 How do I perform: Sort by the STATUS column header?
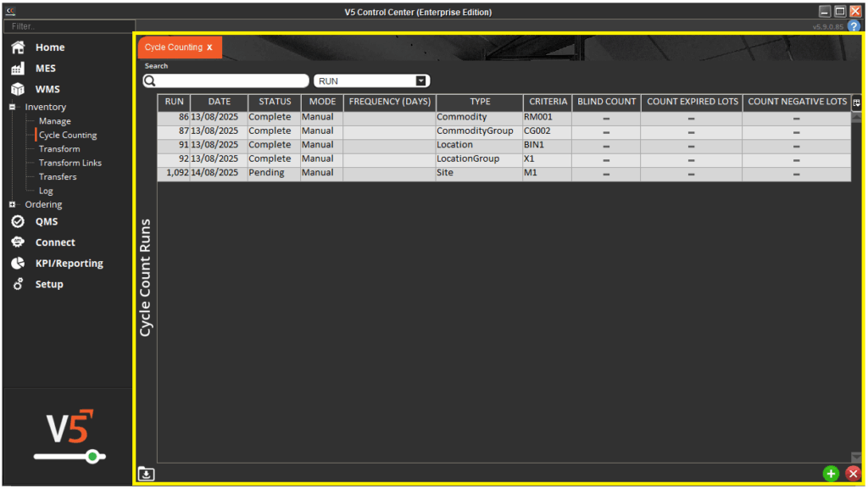click(x=275, y=103)
